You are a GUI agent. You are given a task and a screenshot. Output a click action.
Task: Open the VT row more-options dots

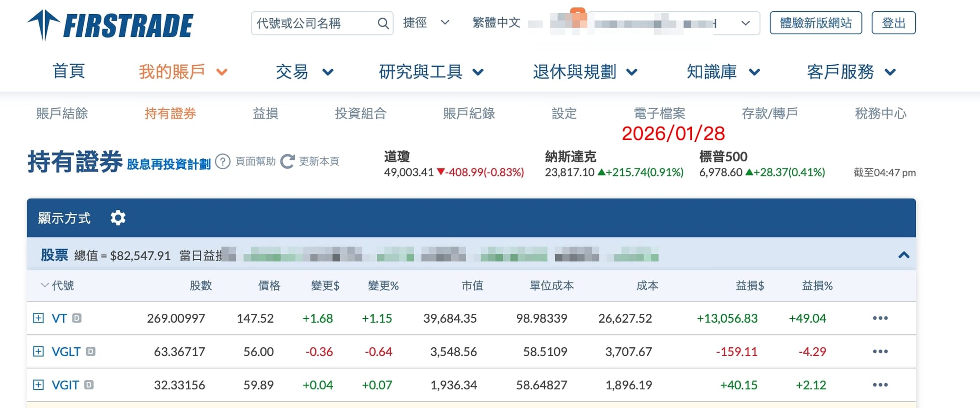(880, 318)
